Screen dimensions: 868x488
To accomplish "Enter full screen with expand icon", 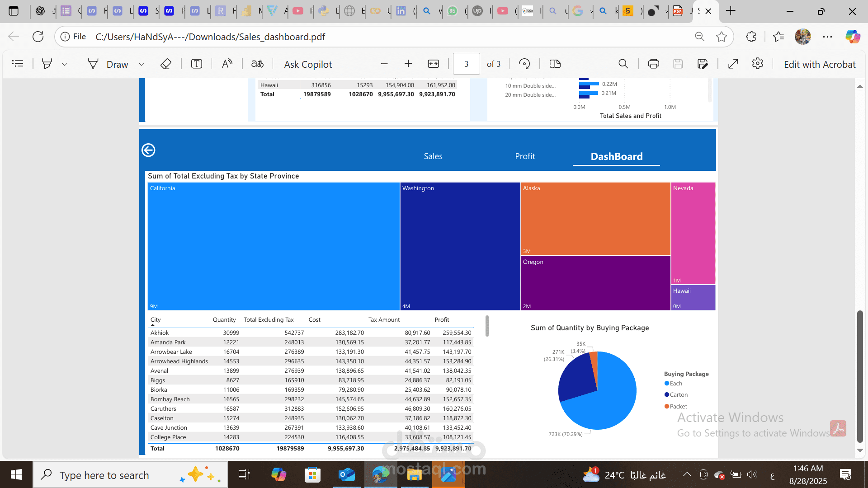I will (x=733, y=64).
